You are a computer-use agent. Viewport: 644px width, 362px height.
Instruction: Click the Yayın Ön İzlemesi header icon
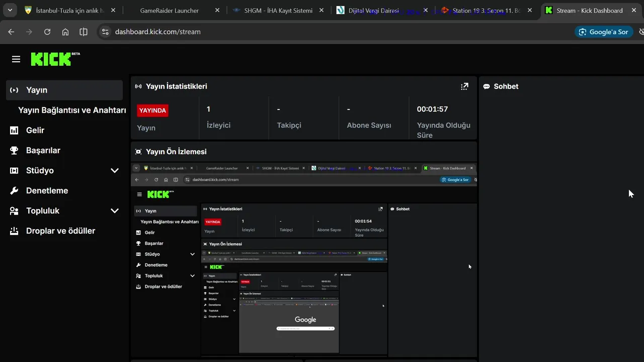point(138,152)
